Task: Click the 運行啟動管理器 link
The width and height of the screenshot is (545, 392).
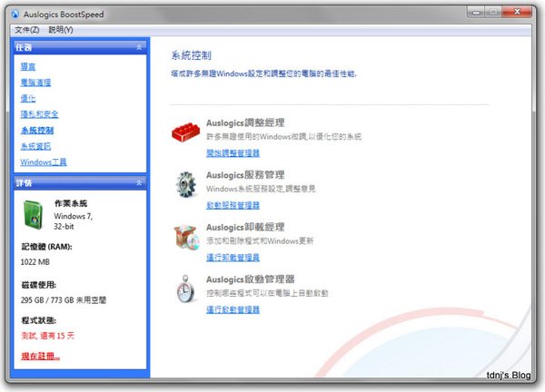Action: tap(233, 309)
